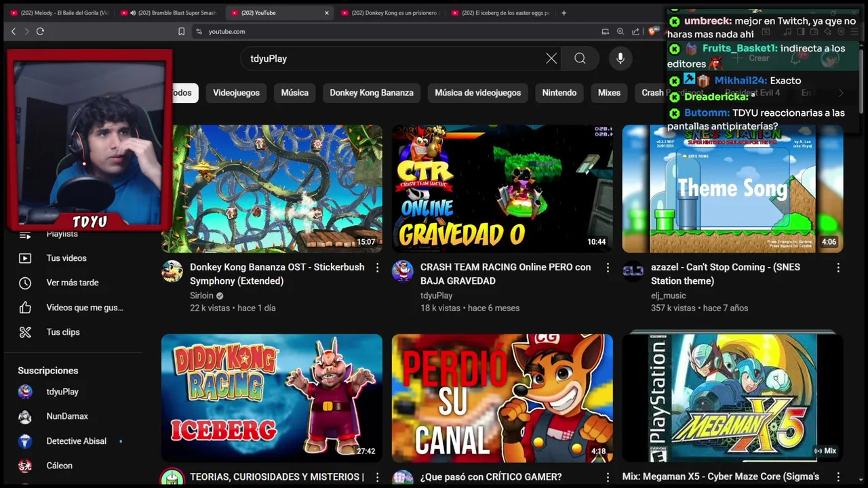The width and height of the screenshot is (868, 488).
Task: Click the browser forward arrow
Action: (26, 31)
